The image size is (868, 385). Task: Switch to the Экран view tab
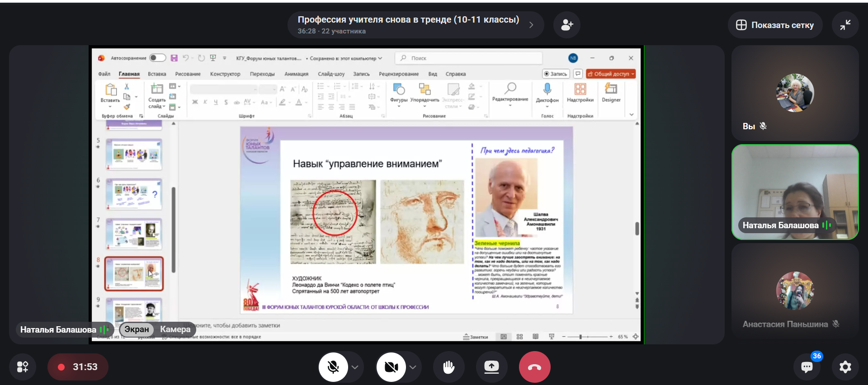[x=137, y=329]
